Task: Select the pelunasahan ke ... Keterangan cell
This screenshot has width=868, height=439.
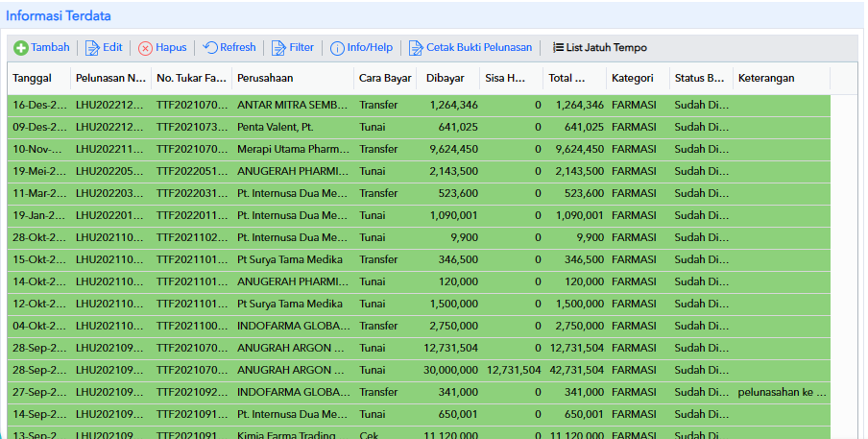Action: (781, 393)
